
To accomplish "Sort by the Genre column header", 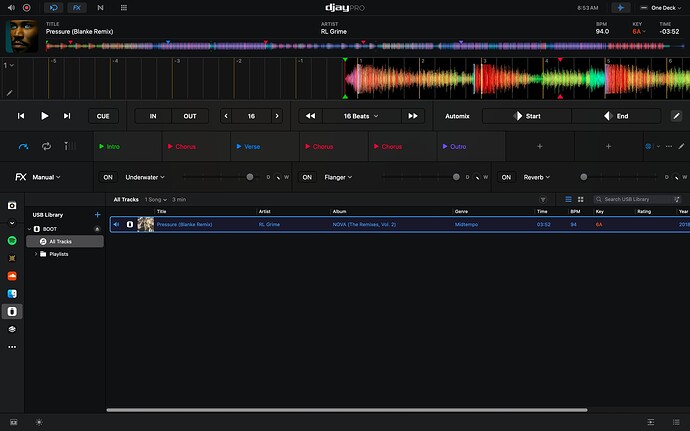I will [x=461, y=211].
